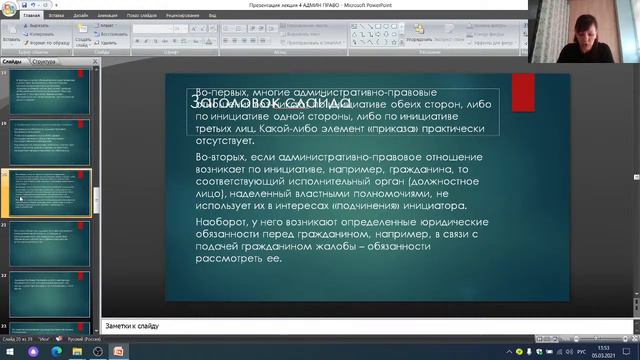Click Восстановить to reset the slide
This screenshot has height=360, width=640.
(111, 34)
